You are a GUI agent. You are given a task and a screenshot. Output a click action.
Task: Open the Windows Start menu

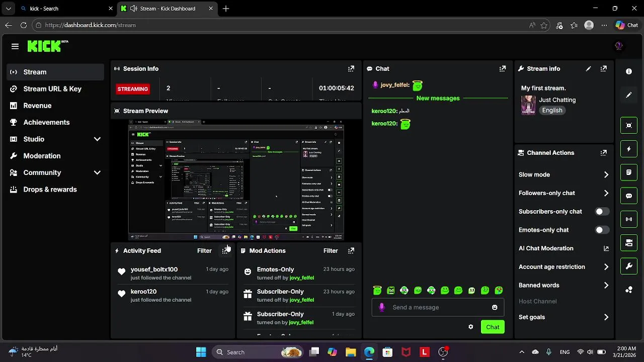click(x=201, y=352)
